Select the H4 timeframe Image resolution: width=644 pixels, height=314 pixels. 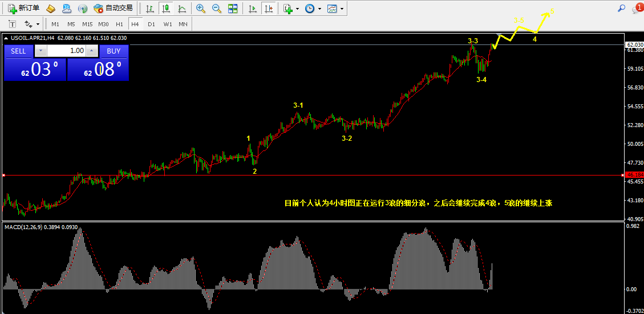[135, 24]
